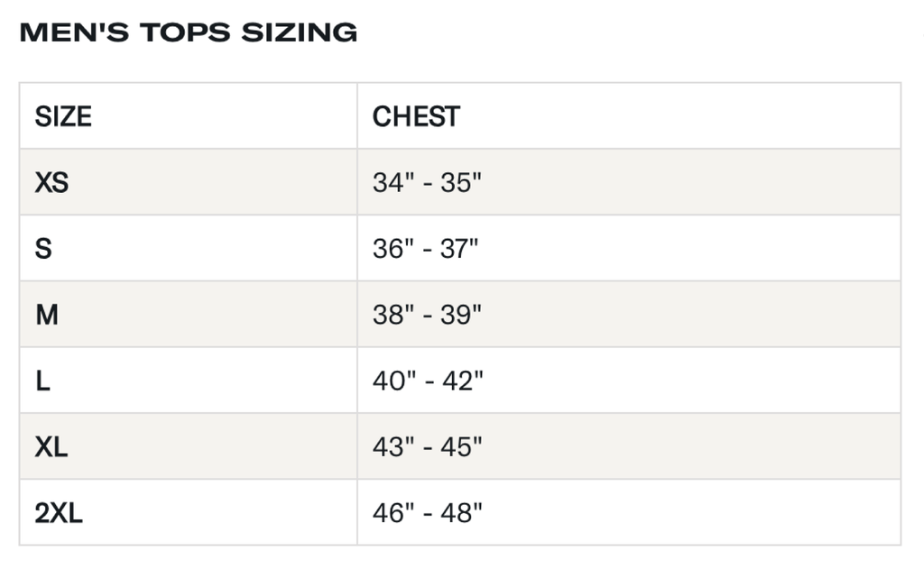Click the M size cell
The height and width of the screenshot is (569, 924).
click(47, 315)
